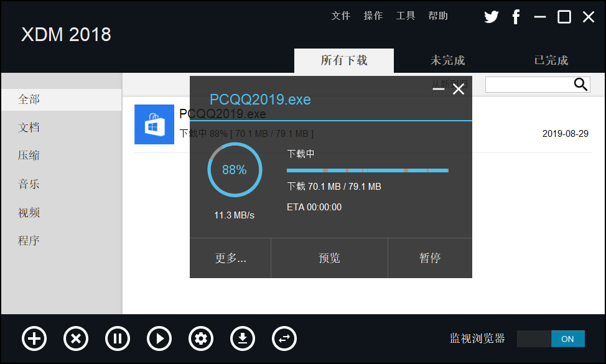Open the 操作 menu
Viewport: 606px width, 364px height.
(373, 16)
